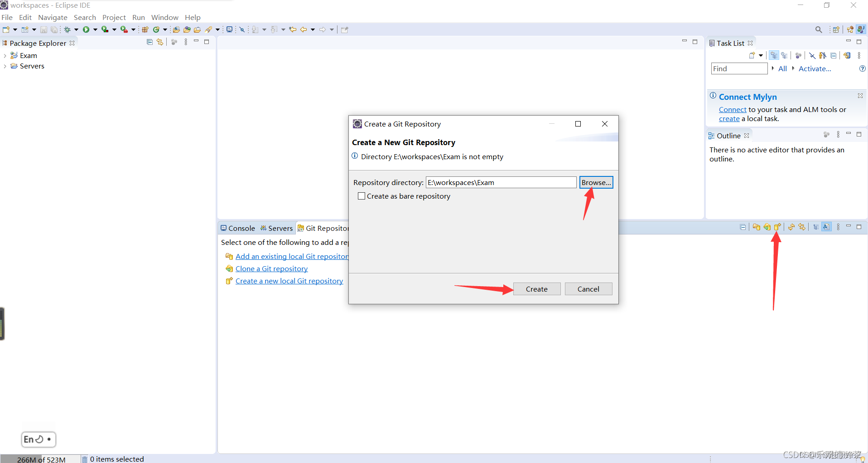Screen dimensions: 868x463
Task: Open the Run dropdown arrow
Action: coord(95,29)
